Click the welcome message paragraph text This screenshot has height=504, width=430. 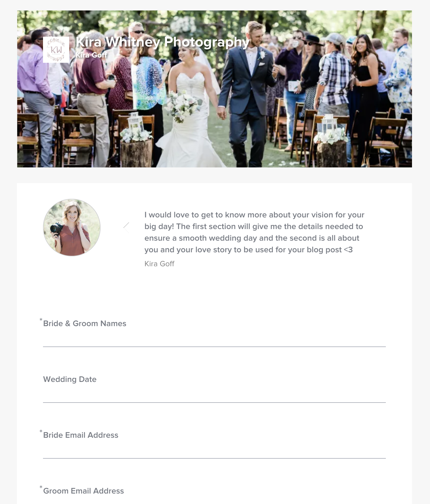click(x=254, y=232)
